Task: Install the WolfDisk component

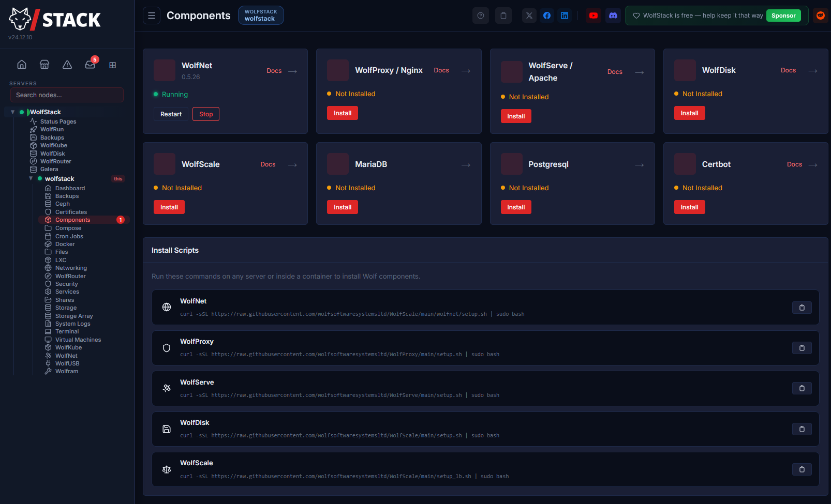Action: pos(689,113)
